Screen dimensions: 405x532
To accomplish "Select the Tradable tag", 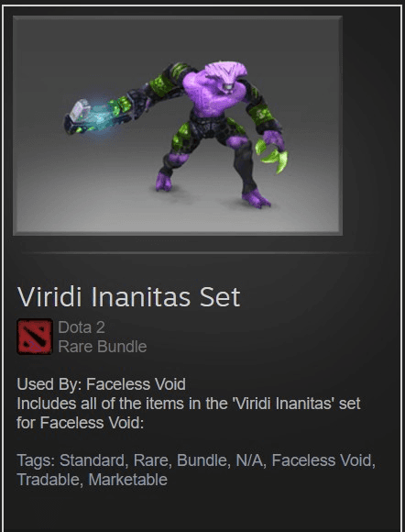I will pyautogui.click(x=49, y=480).
